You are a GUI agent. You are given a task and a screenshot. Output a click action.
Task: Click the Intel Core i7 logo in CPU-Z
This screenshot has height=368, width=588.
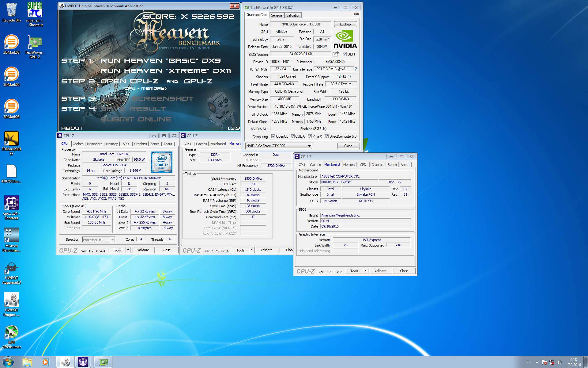click(161, 162)
